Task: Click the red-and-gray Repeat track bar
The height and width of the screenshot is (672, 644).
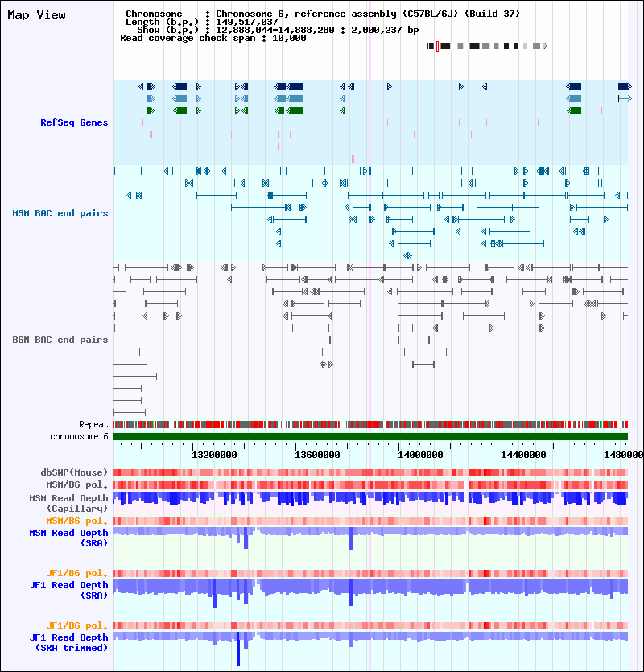Action: pyautogui.click(x=370, y=425)
